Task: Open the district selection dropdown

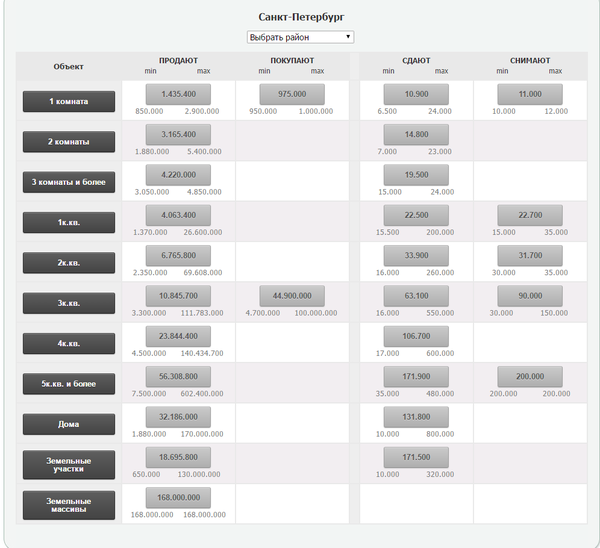Action: point(300,37)
